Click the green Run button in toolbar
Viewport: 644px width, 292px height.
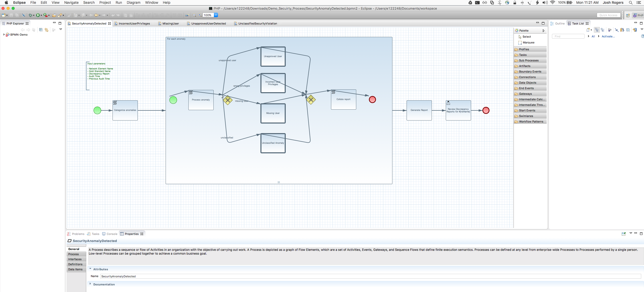[x=38, y=15]
